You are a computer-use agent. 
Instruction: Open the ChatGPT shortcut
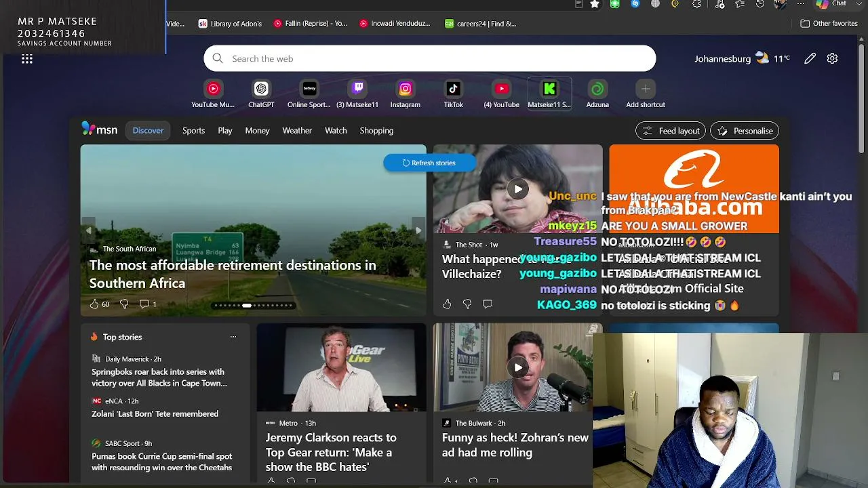(x=261, y=94)
